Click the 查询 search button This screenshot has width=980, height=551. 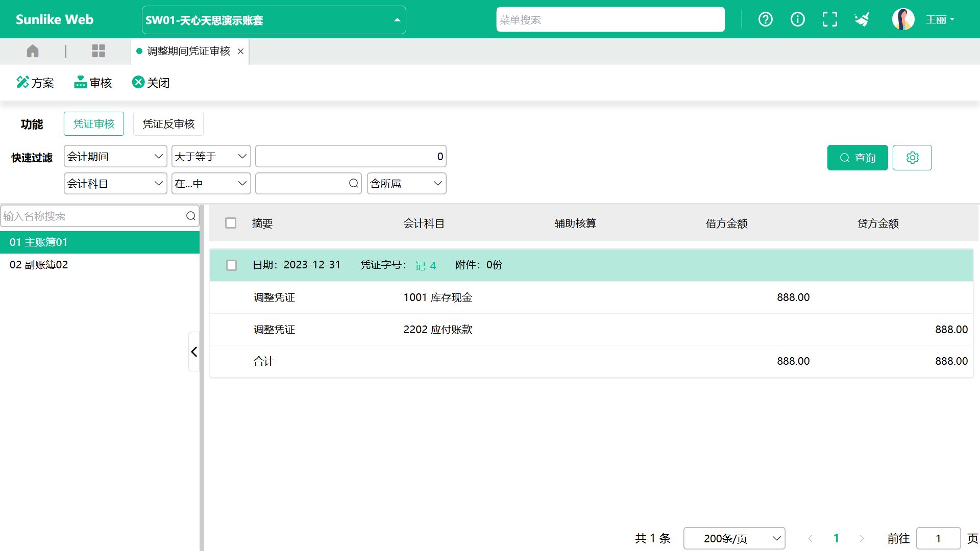pyautogui.click(x=857, y=158)
